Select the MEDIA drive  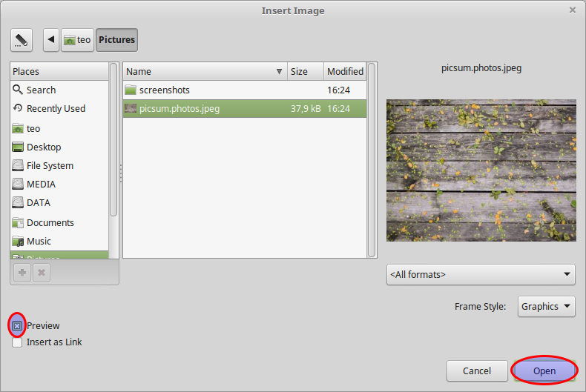click(41, 184)
